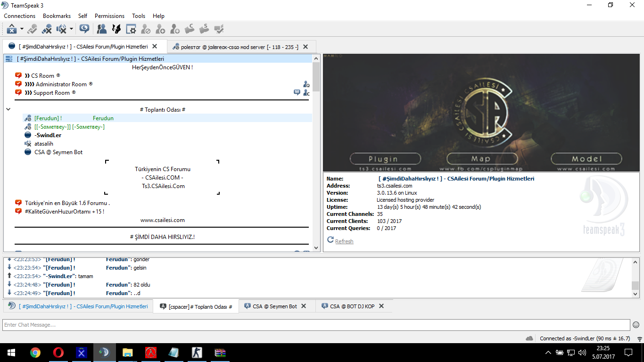Open the Bookmarks menu
This screenshot has width=644, height=362.
pos(57,16)
